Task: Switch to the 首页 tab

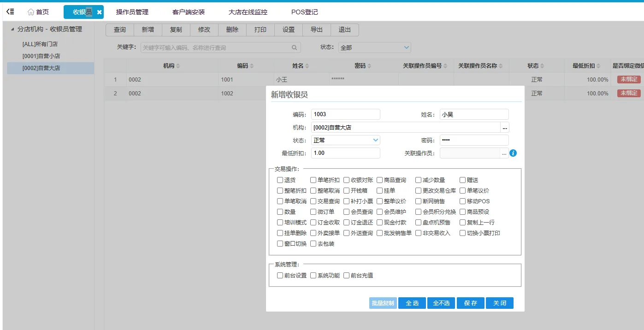Action: click(38, 12)
